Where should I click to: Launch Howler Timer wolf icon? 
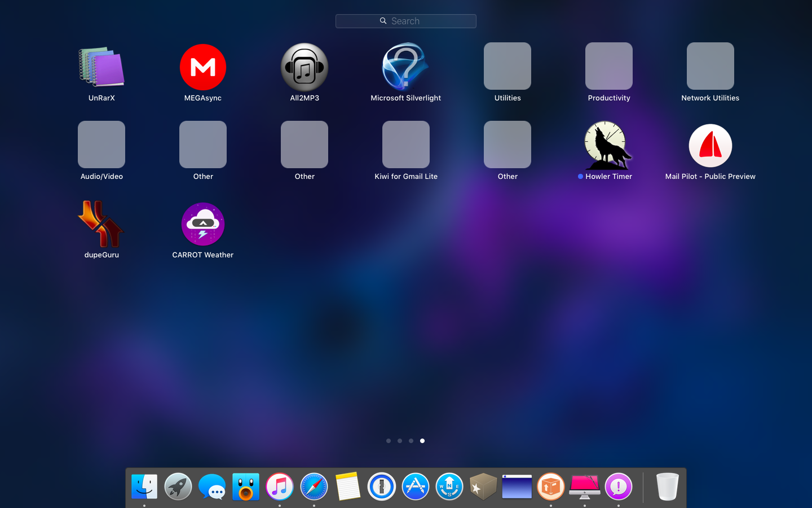tap(608, 145)
